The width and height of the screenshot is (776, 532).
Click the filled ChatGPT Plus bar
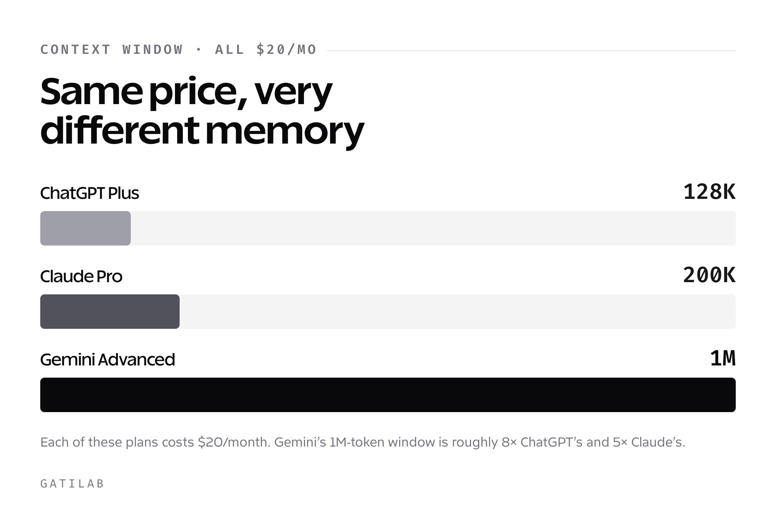[86, 228]
